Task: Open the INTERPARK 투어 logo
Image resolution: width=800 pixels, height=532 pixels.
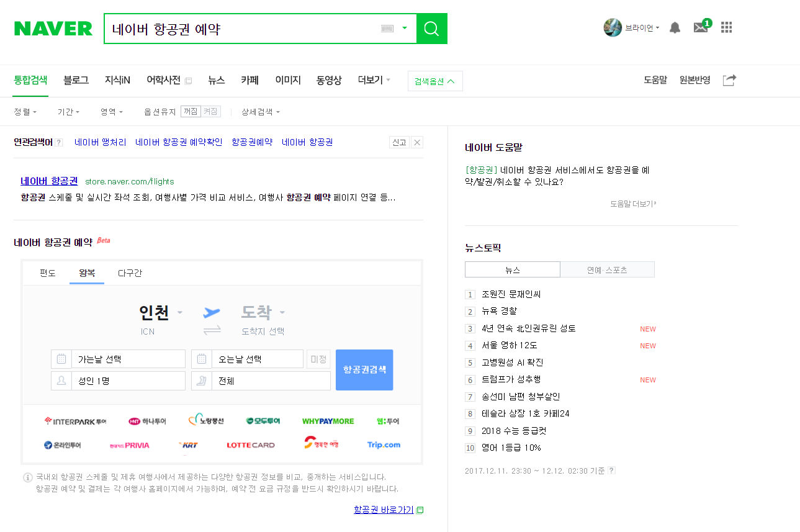Action: [x=75, y=421]
